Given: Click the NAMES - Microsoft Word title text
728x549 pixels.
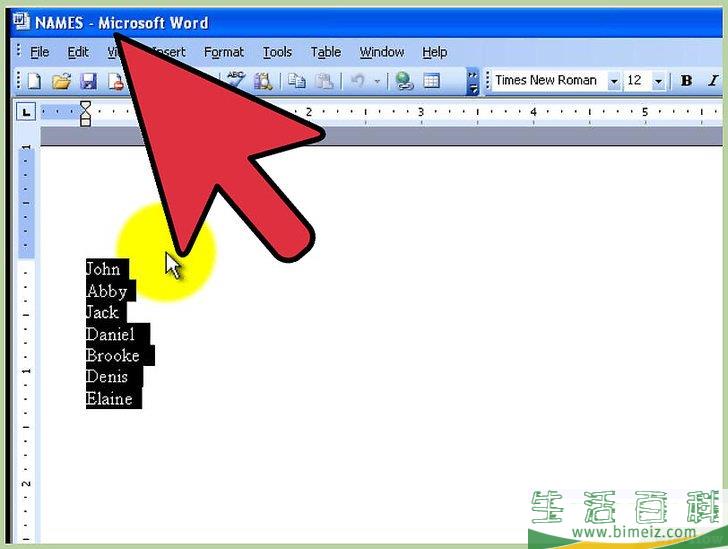Looking at the screenshot, I should [122, 23].
